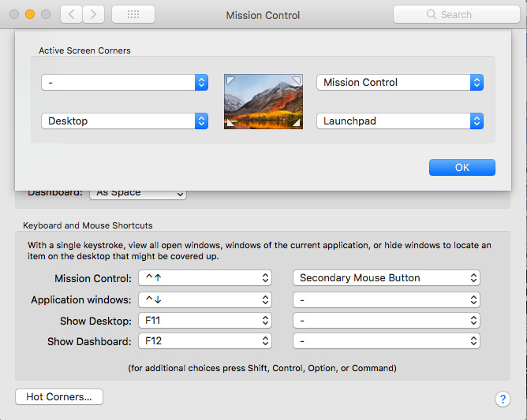Viewport: 527px width, 420px height.
Task: Open Mission Control keyboard shortcut dropdown
Action: 205,277
